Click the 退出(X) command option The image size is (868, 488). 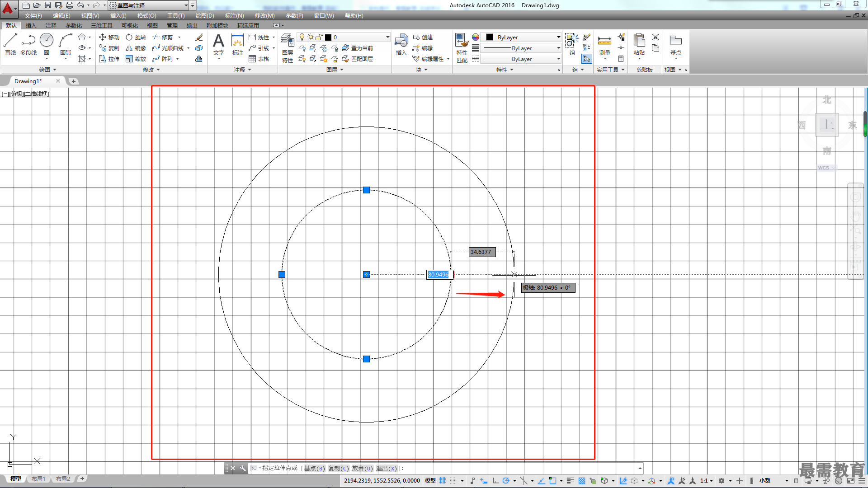click(387, 468)
